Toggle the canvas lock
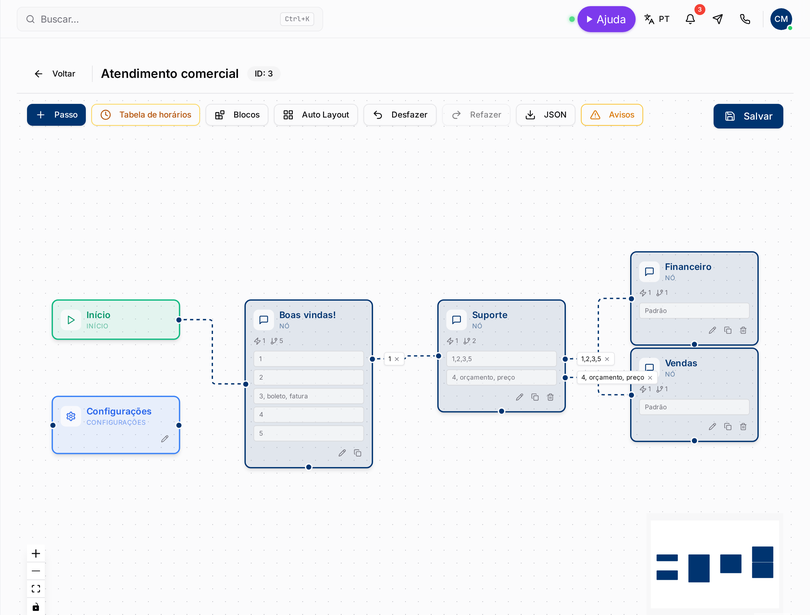This screenshot has height=615, width=810. [36, 606]
